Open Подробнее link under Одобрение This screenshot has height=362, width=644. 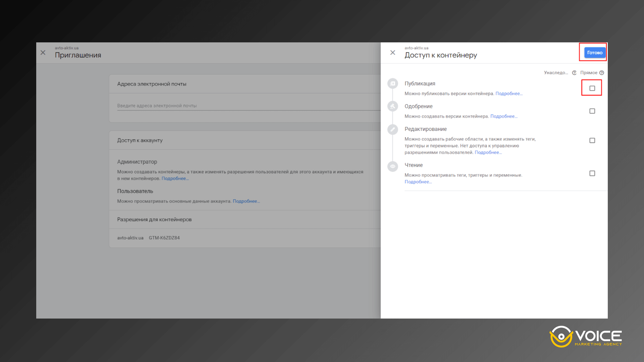pos(504,116)
